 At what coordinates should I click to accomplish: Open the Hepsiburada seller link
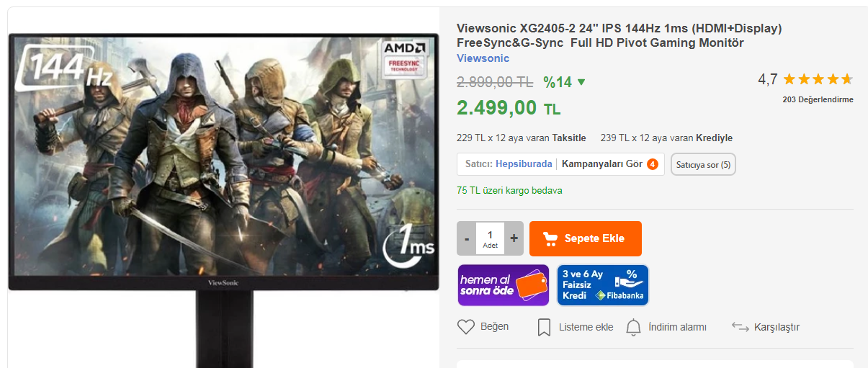click(524, 164)
